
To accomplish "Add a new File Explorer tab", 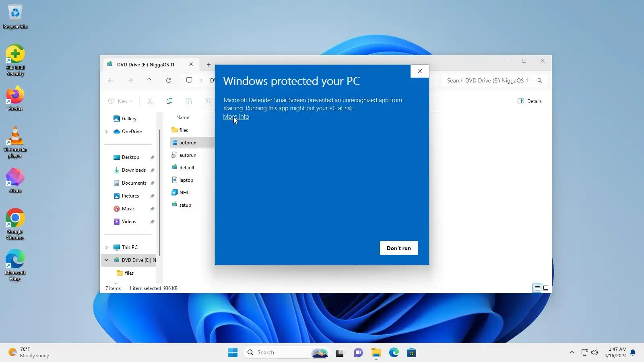I will (x=208, y=64).
